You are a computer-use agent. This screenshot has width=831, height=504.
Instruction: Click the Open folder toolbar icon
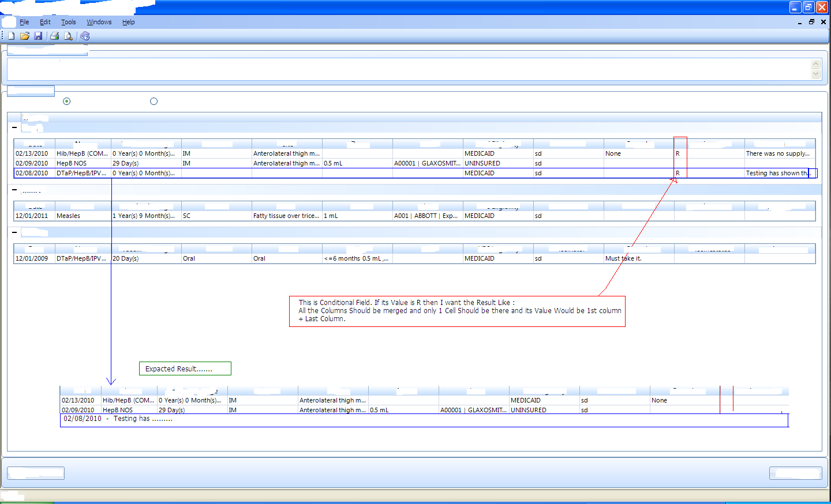click(x=25, y=36)
